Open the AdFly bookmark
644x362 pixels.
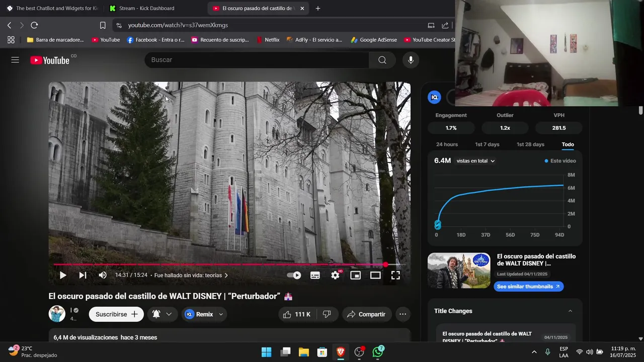click(x=314, y=40)
